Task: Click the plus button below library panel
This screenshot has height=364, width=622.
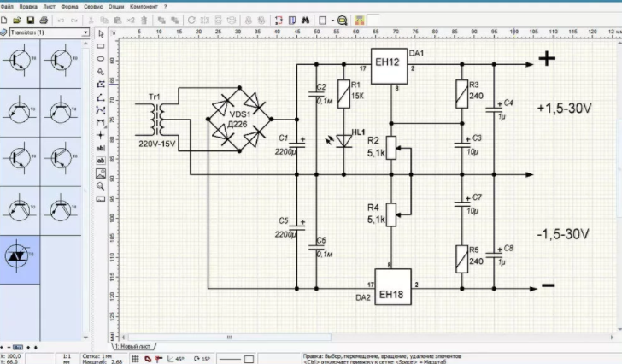Action: 2,348
